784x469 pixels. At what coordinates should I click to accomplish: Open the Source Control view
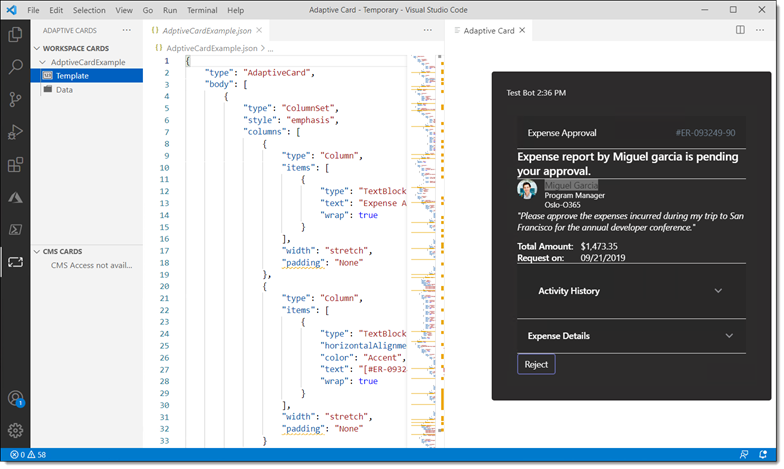click(x=15, y=99)
